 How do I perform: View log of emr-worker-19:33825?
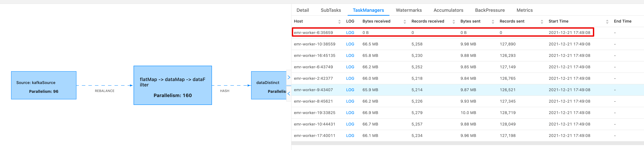[350, 112]
